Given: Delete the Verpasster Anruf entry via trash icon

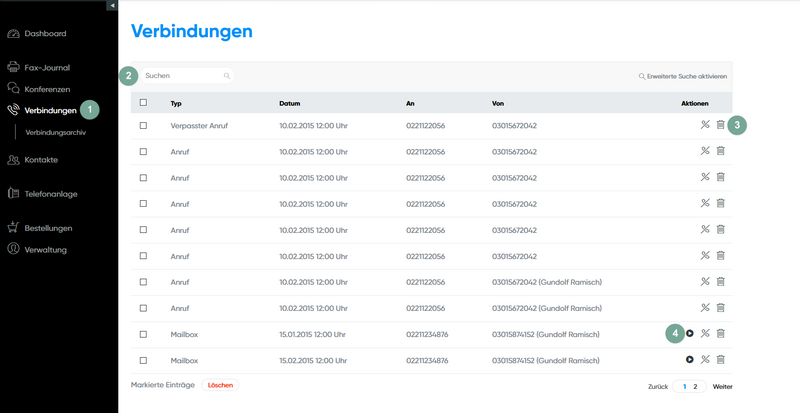Looking at the screenshot, I should coord(720,125).
